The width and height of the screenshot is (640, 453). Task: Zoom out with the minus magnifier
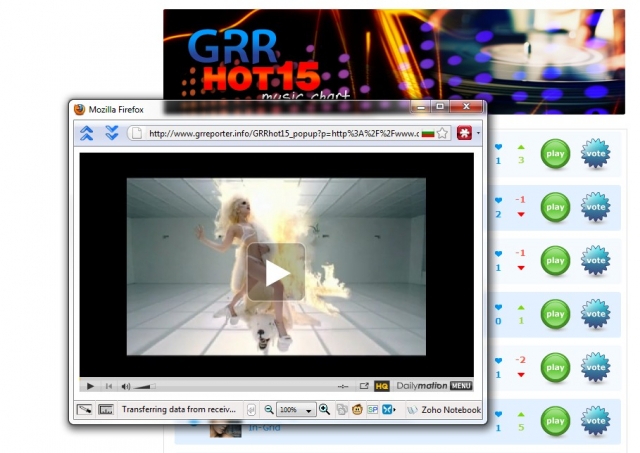pyautogui.click(x=269, y=410)
